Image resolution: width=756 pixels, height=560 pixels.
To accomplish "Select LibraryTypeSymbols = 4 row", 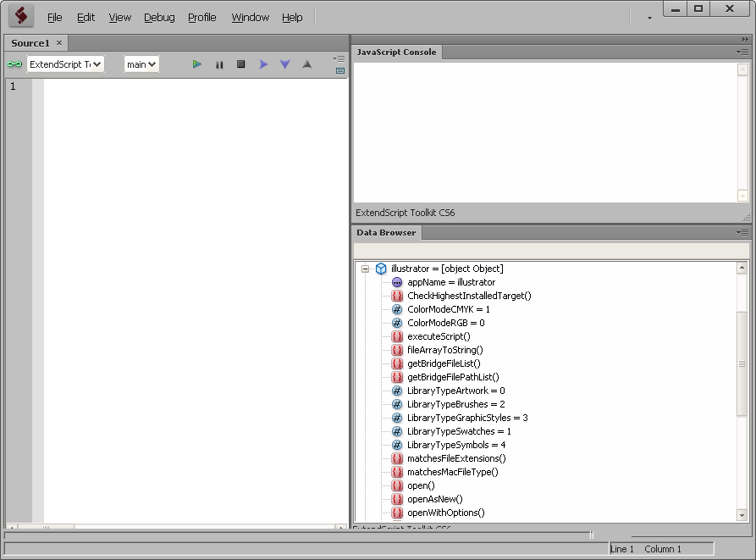I will click(456, 445).
